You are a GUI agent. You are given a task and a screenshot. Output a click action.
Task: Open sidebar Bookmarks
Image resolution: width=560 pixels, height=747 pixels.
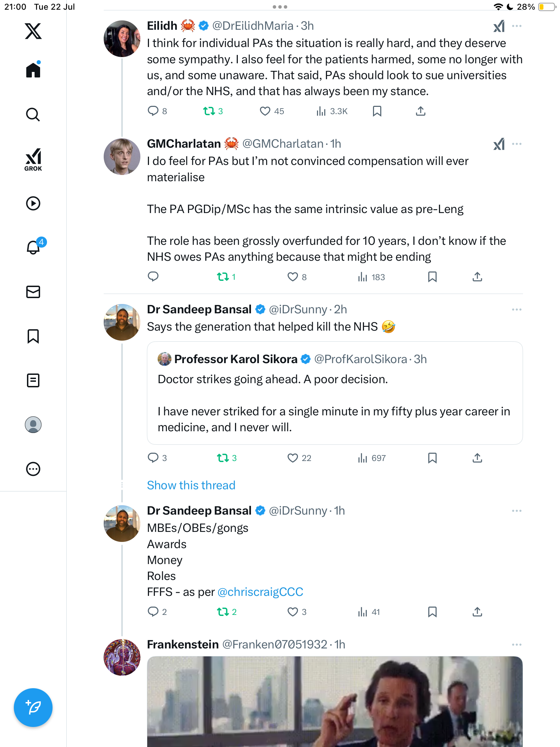tap(33, 336)
